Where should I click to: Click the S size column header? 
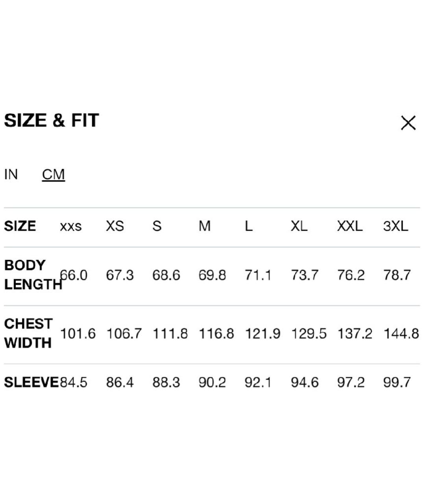point(157,226)
